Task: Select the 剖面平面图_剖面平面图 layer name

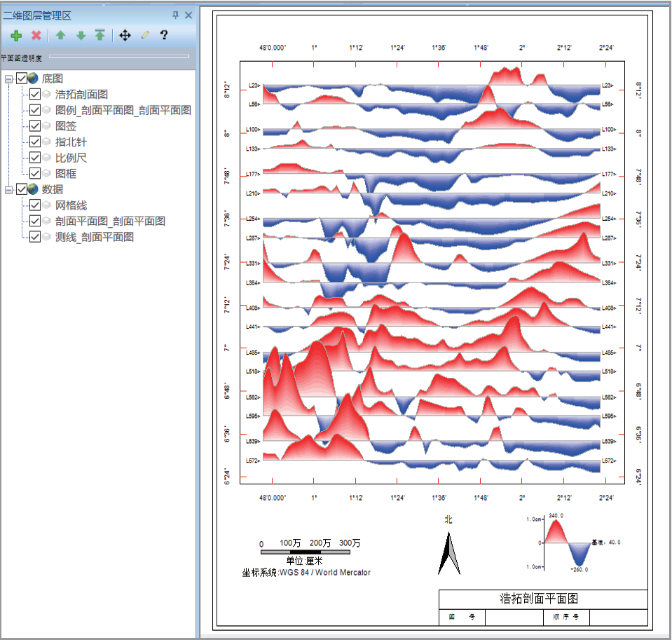Action: pyautogui.click(x=110, y=222)
